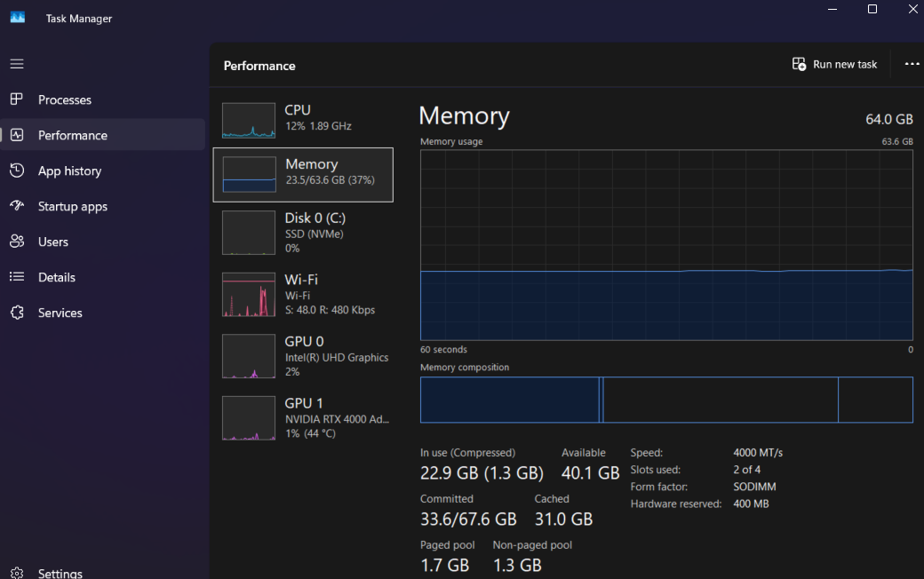Click Run new task button

[834, 64]
